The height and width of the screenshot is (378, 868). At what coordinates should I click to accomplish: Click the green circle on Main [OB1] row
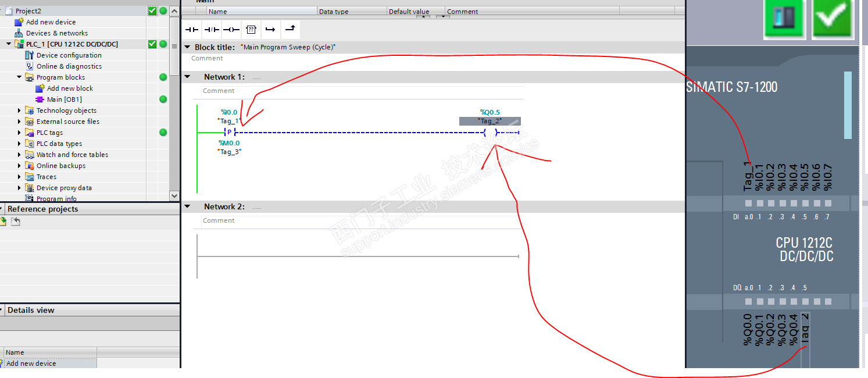tap(163, 99)
